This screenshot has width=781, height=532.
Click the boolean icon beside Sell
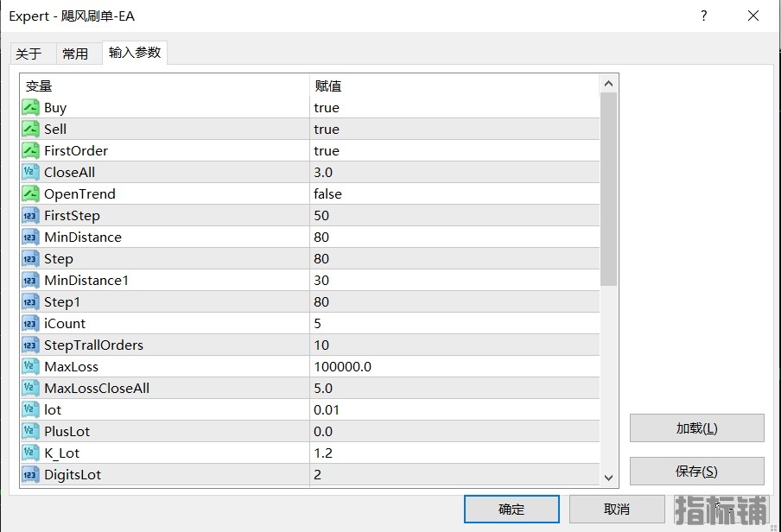[30, 130]
